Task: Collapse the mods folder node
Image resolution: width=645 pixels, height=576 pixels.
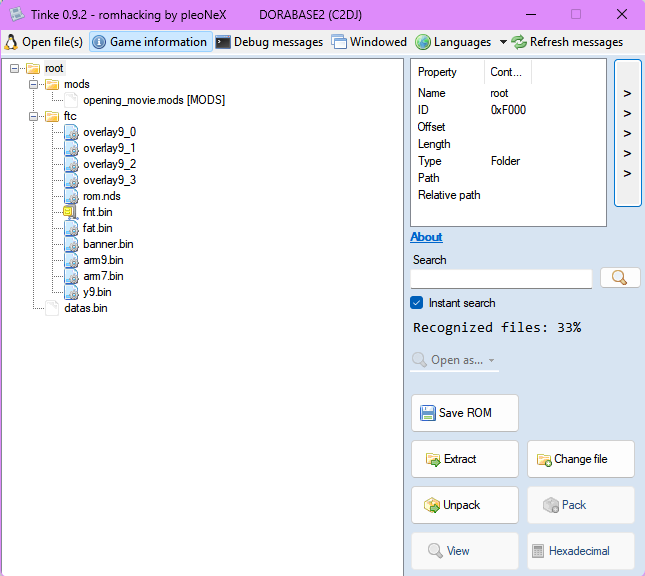Action: click(33, 84)
